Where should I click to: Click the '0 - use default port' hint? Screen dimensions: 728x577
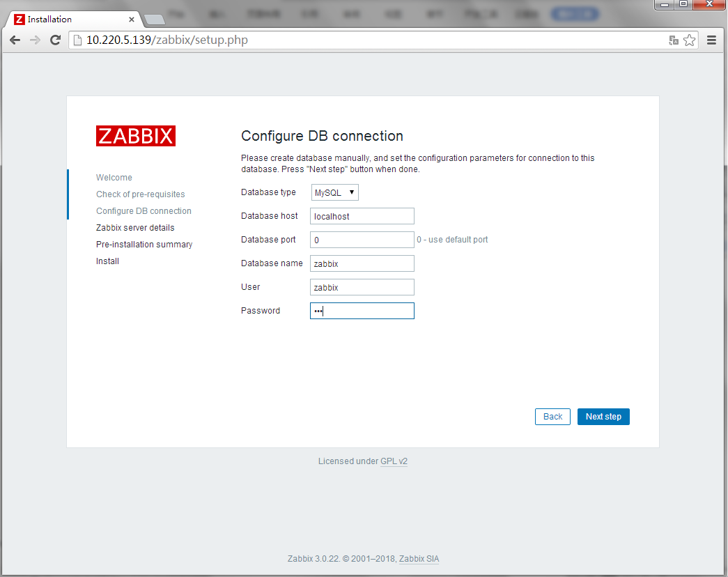452,240
